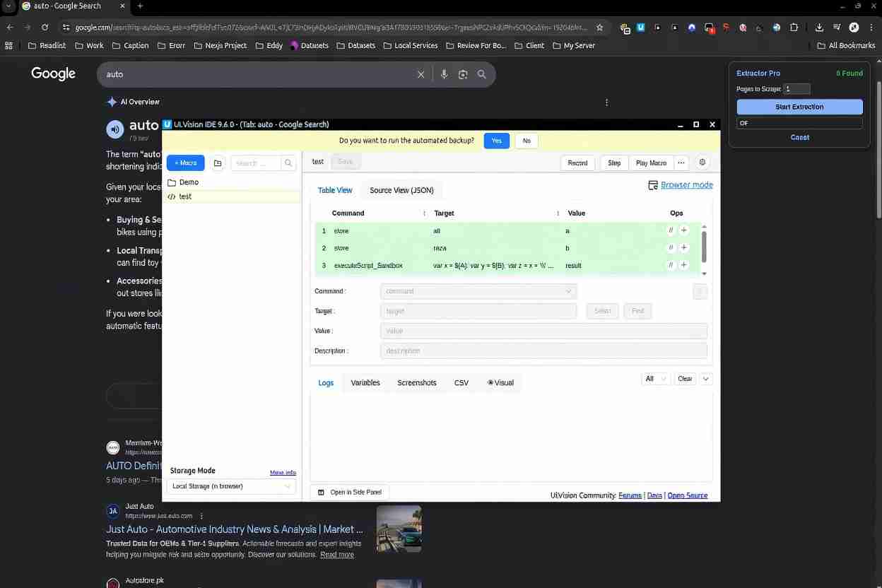This screenshot has width=882, height=588.
Task: Click Start Extraction in Extractor Pro
Action: coord(799,107)
